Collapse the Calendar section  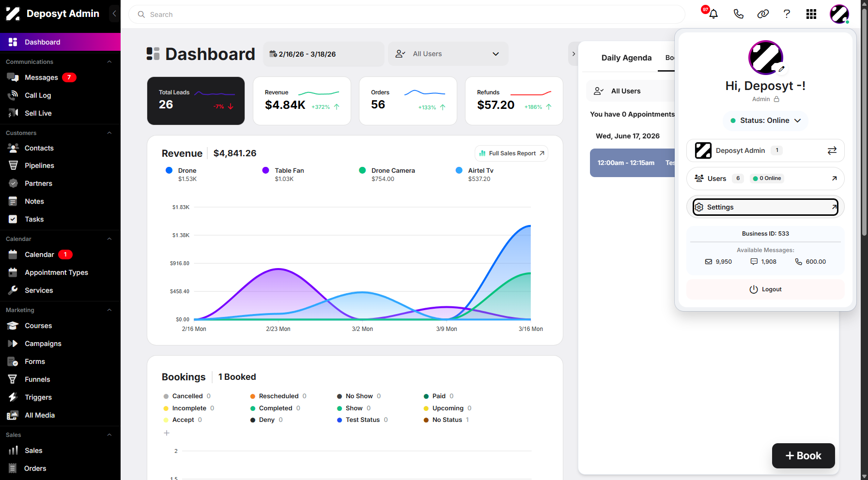click(x=109, y=239)
